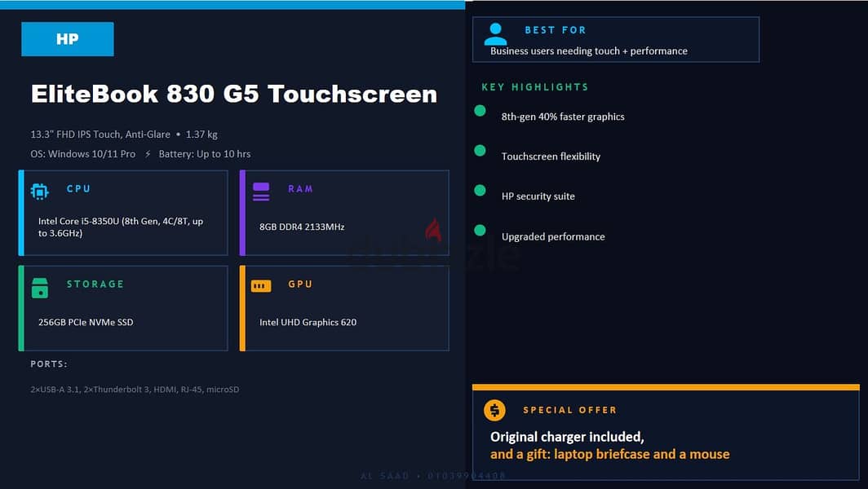The height and width of the screenshot is (489, 868).
Task: Click the green Storage drive icon
Action: coord(40,289)
